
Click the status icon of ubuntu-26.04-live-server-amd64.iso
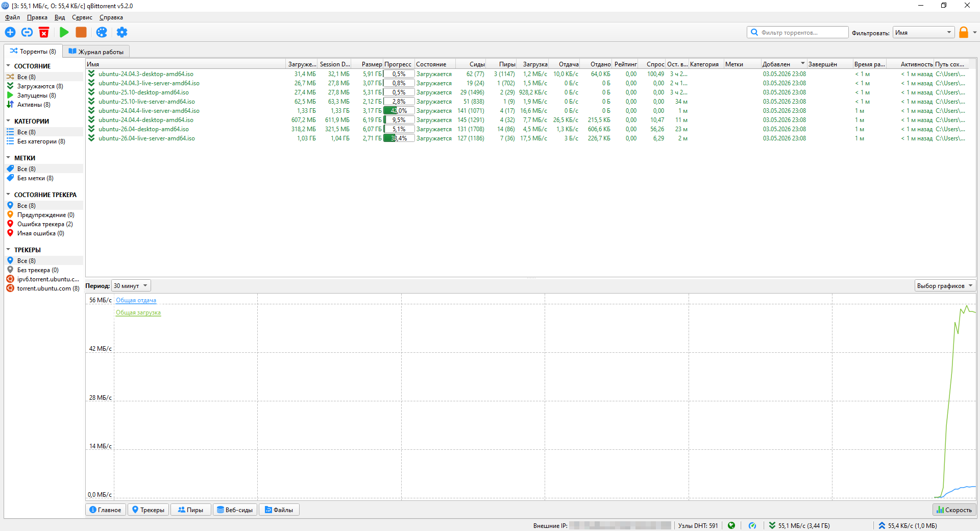point(91,138)
